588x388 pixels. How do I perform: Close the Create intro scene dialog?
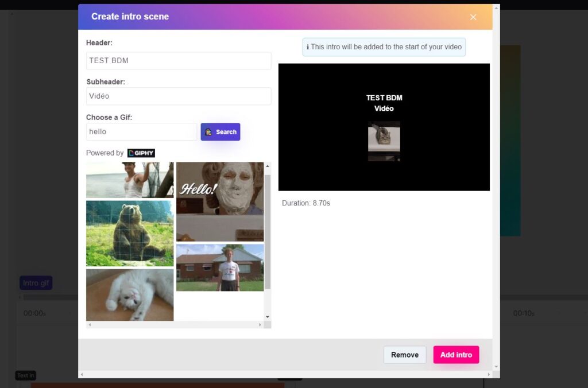point(473,17)
